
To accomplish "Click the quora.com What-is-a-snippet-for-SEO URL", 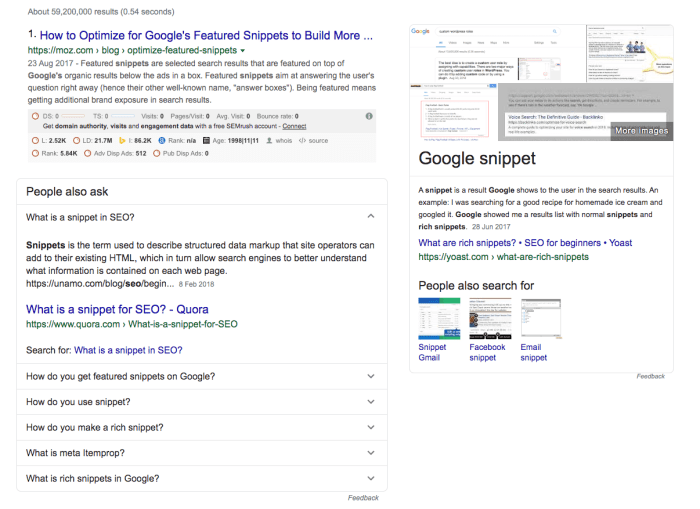I will coord(132,324).
